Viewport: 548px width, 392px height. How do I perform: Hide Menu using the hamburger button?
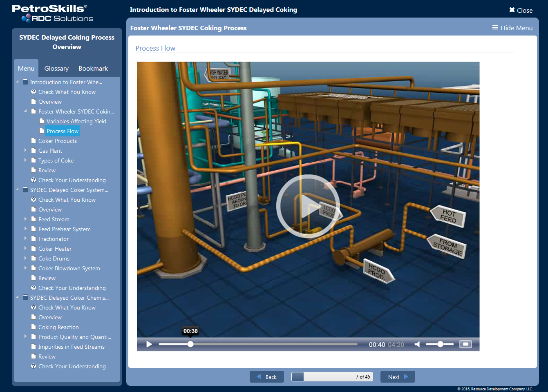click(x=512, y=28)
